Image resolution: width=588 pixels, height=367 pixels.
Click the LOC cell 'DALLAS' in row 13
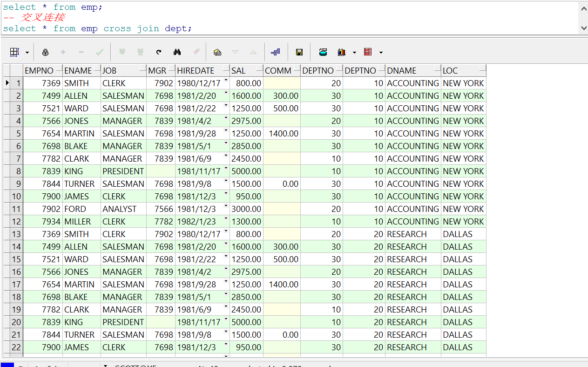click(x=464, y=234)
